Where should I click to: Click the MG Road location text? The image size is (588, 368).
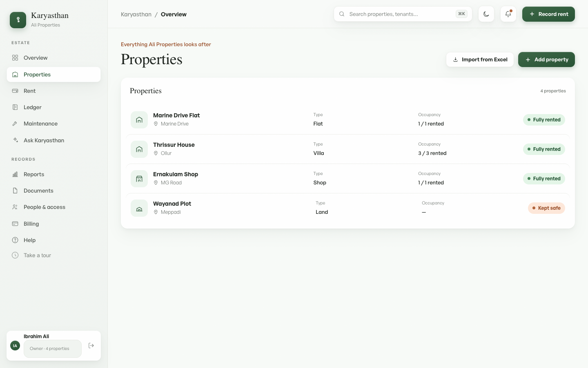pos(171,183)
